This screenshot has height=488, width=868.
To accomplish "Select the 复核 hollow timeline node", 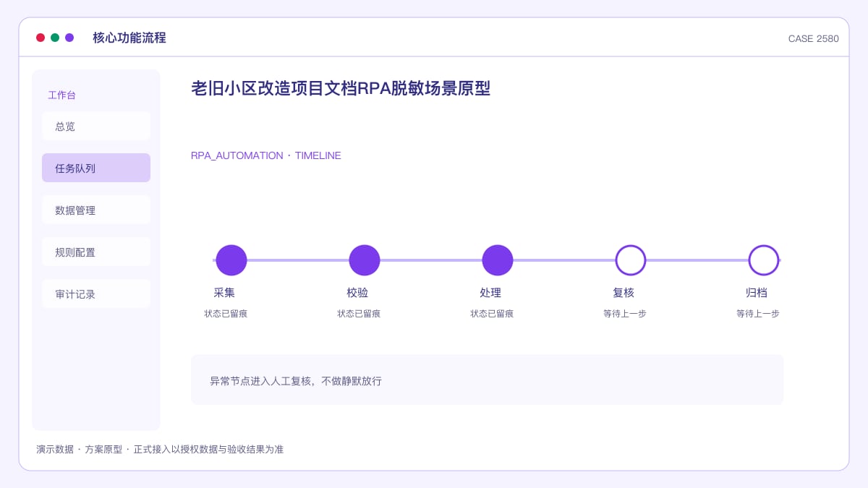I will point(631,260).
